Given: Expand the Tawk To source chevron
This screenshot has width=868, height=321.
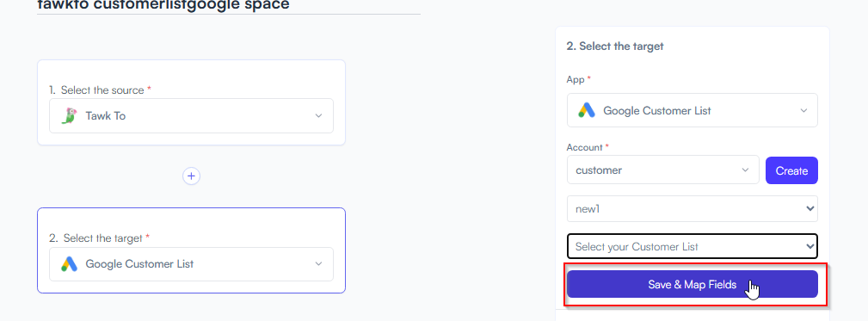Looking at the screenshot, I should pos(318,115).
